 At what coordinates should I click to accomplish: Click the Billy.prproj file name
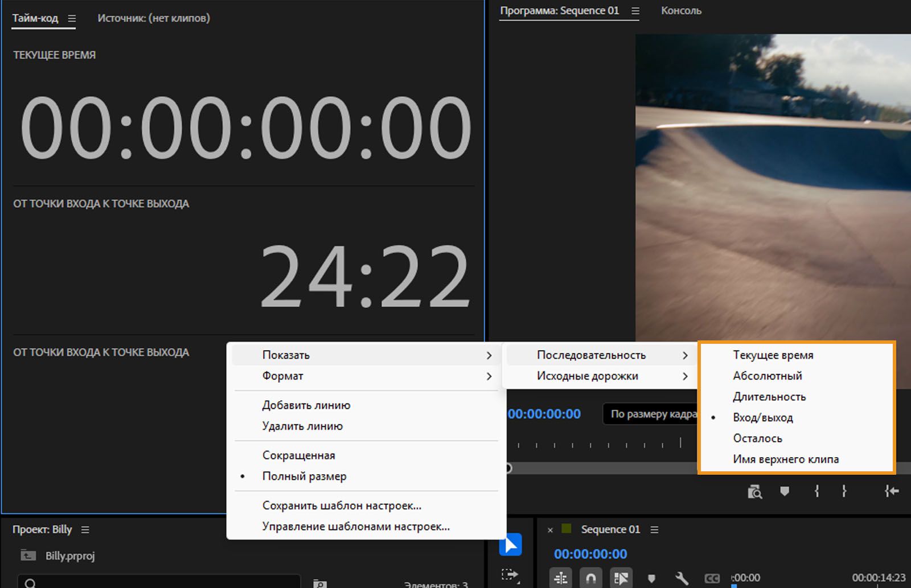(x=70, y=556)
